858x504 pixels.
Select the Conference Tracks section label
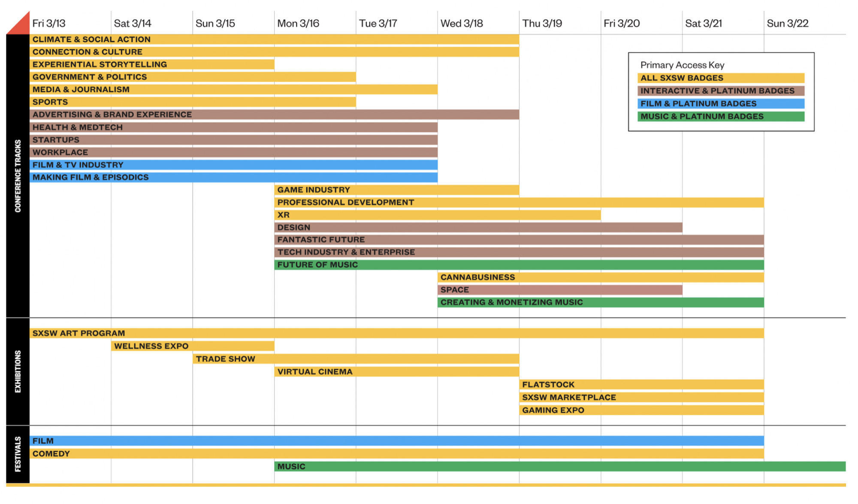[18, 176]
